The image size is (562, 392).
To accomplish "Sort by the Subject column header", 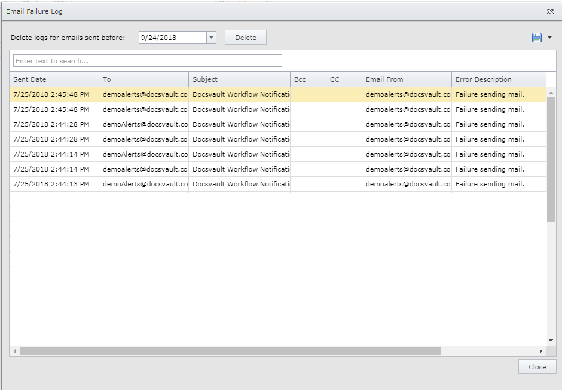I will (x=239, y=79).
